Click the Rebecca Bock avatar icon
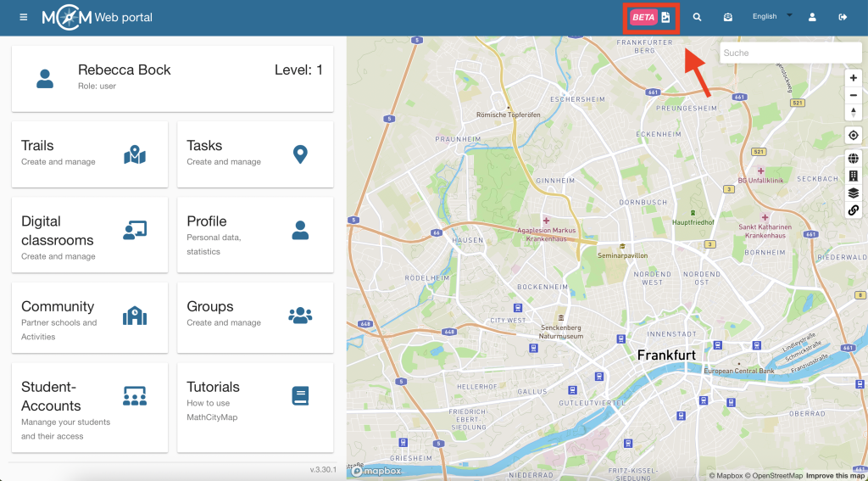 [x=45, y=79]
